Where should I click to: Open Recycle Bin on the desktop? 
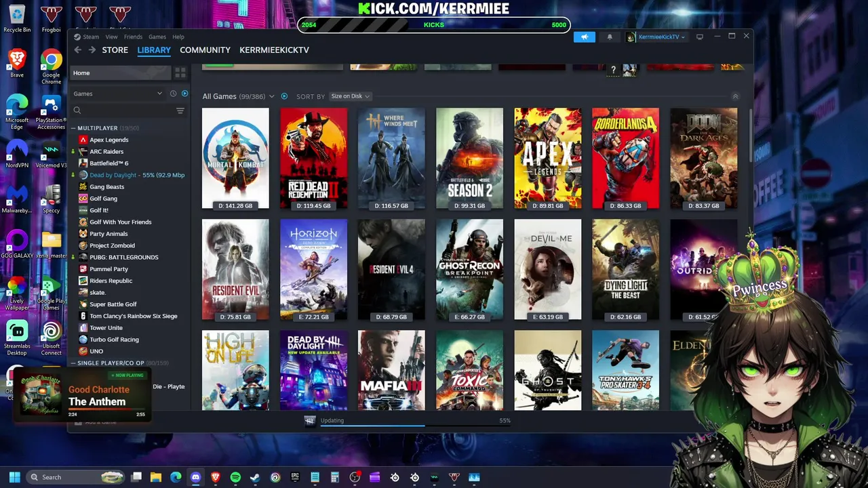tap(17, 18)
